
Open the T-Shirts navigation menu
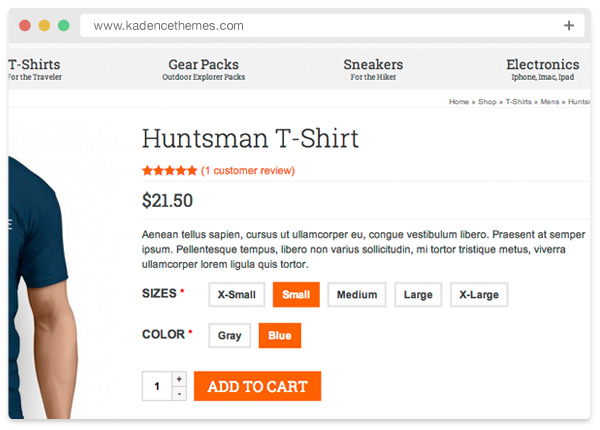pos(34,69)
